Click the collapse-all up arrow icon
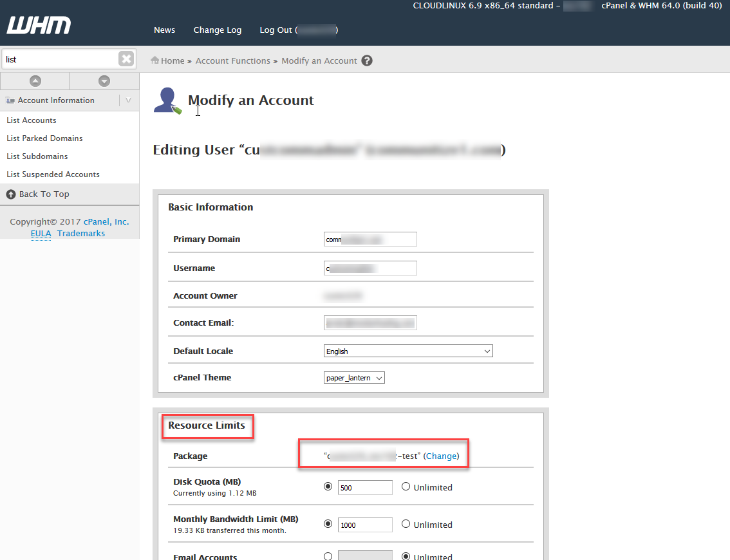Image resolution: width=730 pixels, height=560 pixels. [x=35, y=81]
